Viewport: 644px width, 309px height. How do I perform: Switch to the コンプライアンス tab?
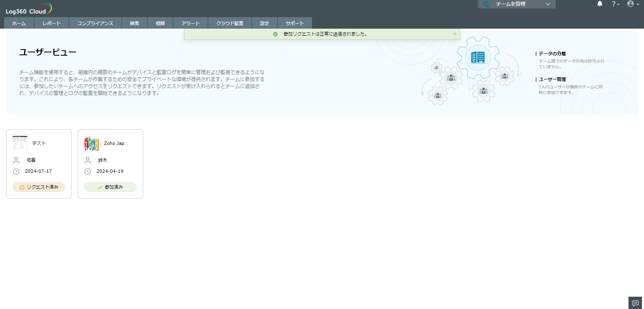(95, 23)
